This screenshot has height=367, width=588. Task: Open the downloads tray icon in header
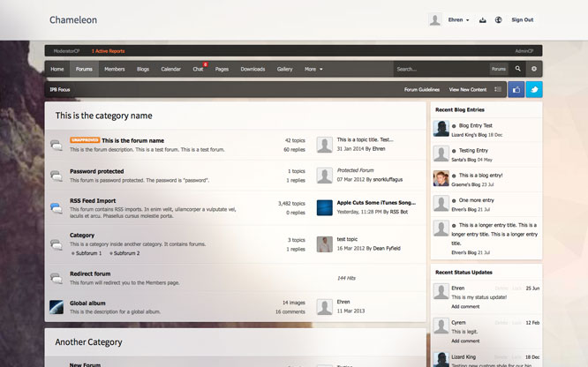(x=483, y=20)
